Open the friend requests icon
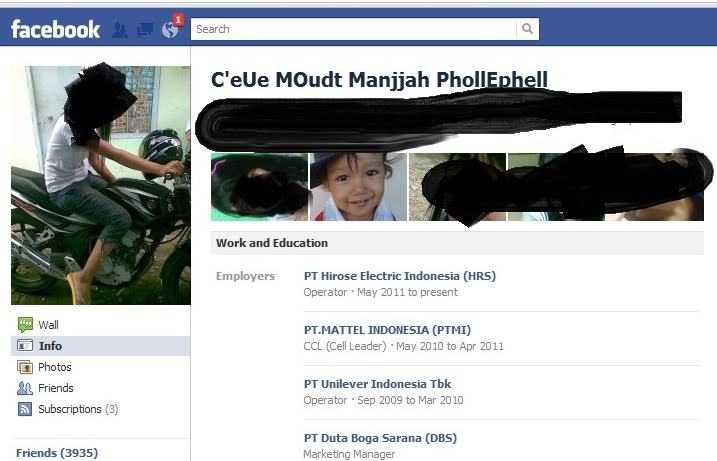 120,30
